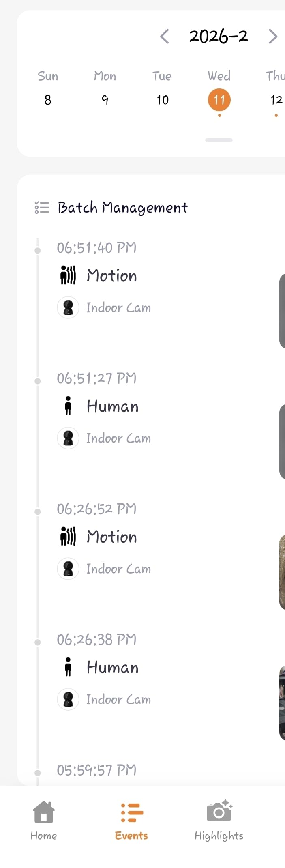This screenshot has height=868, width=285.
Task: Go to the previous month arrow
Action: (x=165, y=37)
